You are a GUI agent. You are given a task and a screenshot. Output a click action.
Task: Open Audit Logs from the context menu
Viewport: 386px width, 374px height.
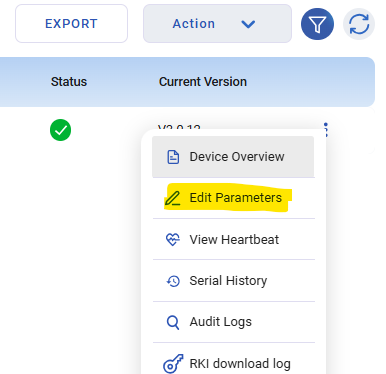(234, 322)
